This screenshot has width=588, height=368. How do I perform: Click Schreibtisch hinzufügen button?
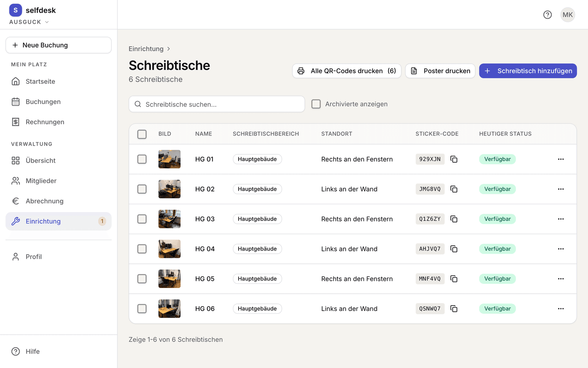pyautogui.click(x=528, y=71)
